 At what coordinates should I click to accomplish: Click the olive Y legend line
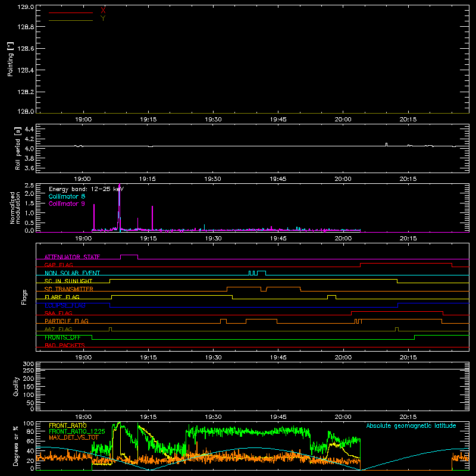click(x=71, y=21)
